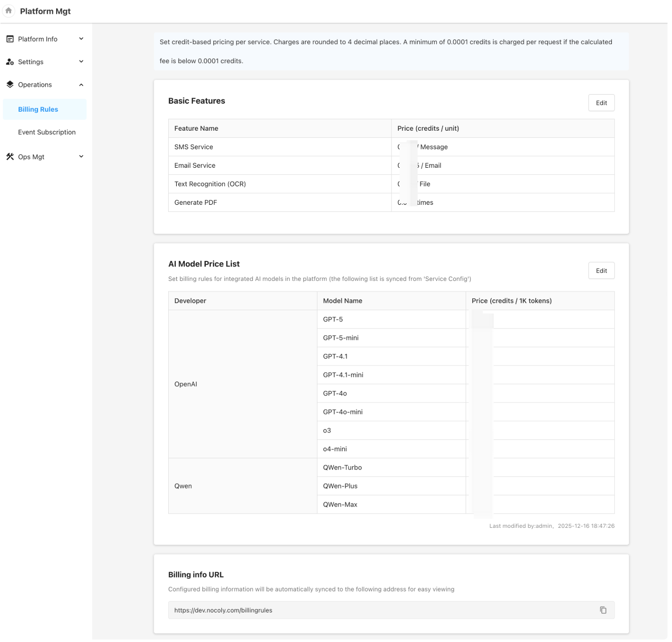
Task: Expand the Ops Mgt section chevron
Action: (x=81, y=157)
